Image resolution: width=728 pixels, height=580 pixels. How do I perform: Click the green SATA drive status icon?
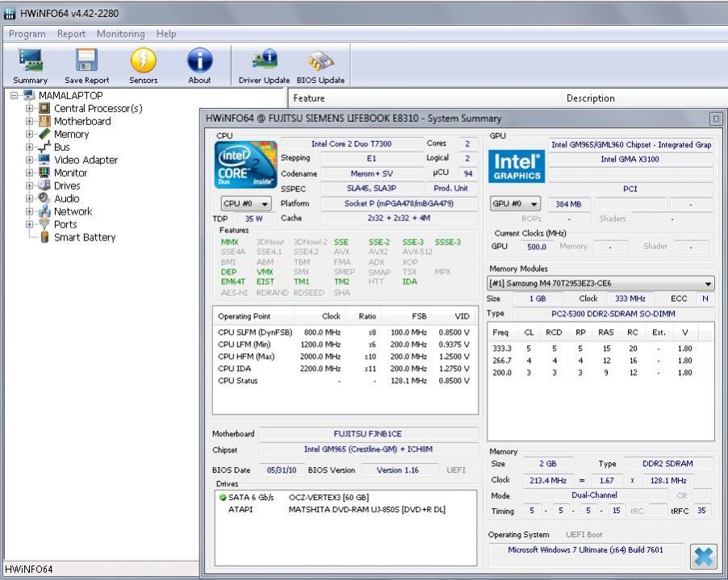point(223,498)
